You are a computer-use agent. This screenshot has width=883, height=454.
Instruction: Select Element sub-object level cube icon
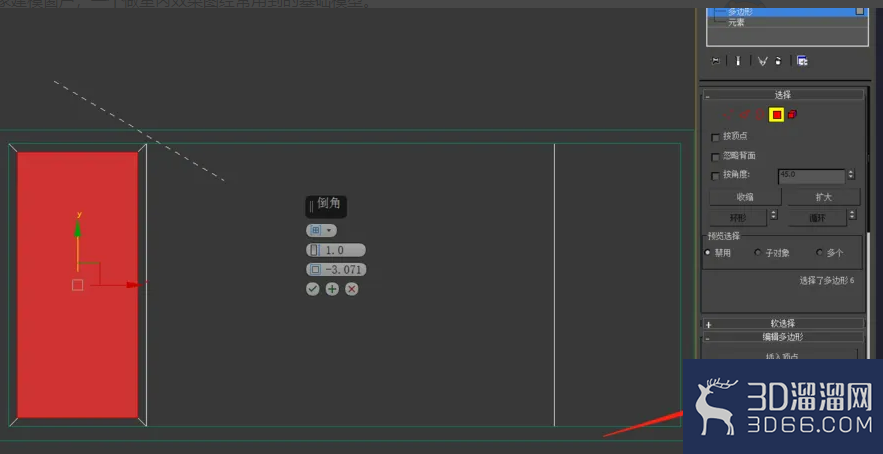[792, 114]
